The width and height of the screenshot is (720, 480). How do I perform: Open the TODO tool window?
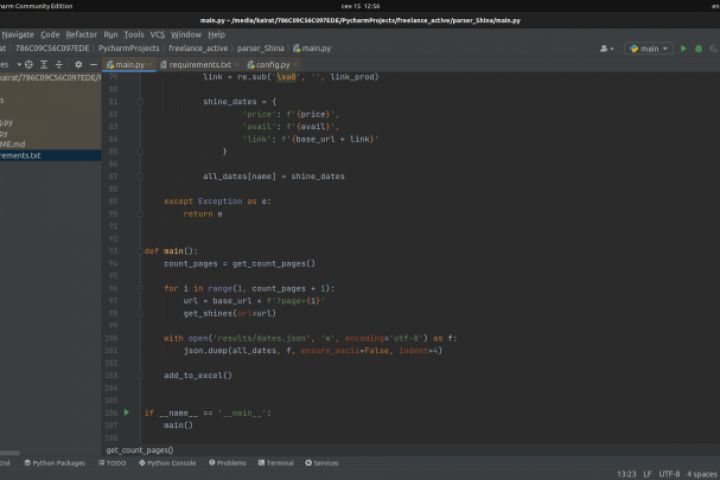[x=112, y=463]
